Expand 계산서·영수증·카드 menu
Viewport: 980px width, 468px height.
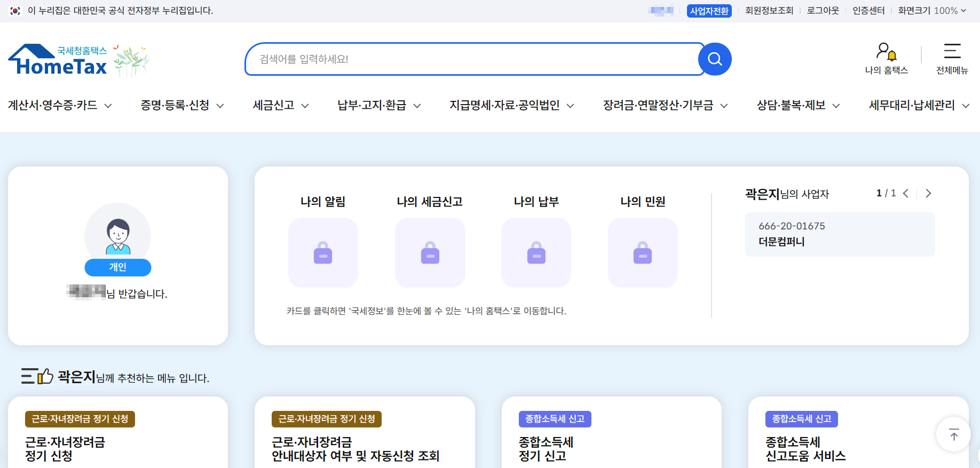point(60,106)
